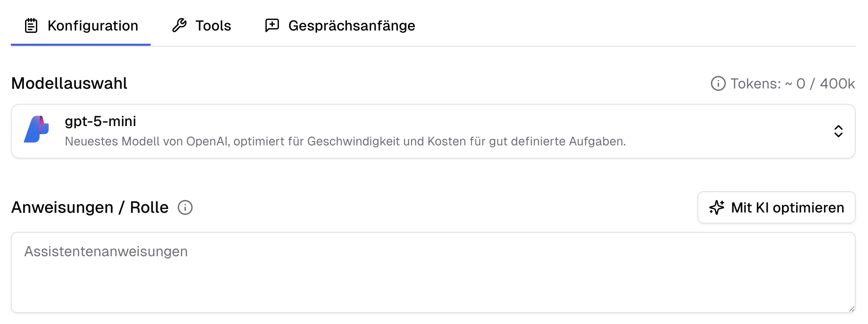868x324 pixels.
Task: Click the sparkle icon inside Mit KI optimieren
Action: [717, 207]
